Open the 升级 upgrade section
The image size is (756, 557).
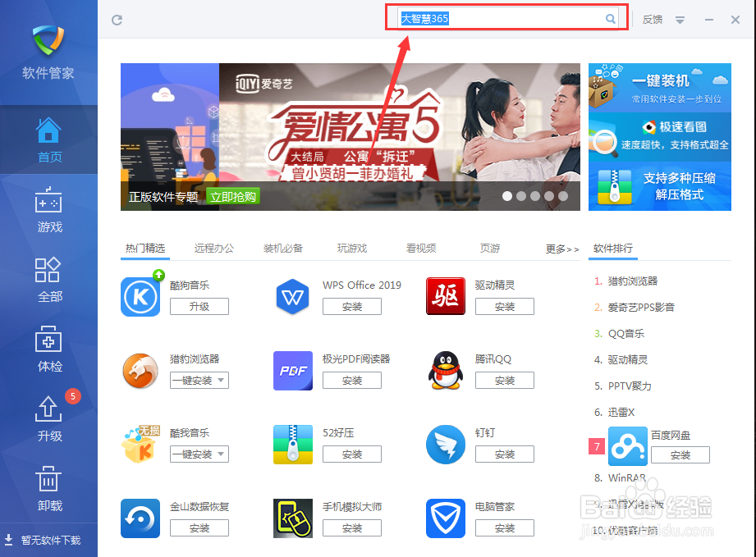[x=48, y=418]
